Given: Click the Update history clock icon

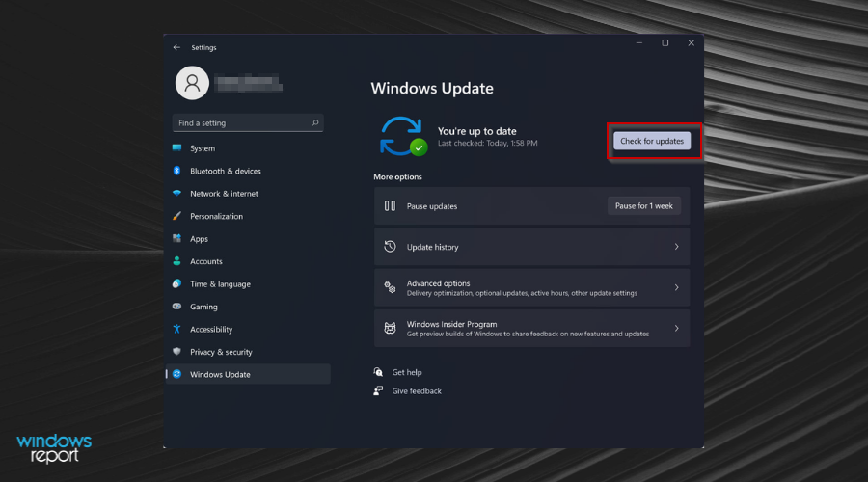Looking at the screenshot, I should click(x=391, y=246).
